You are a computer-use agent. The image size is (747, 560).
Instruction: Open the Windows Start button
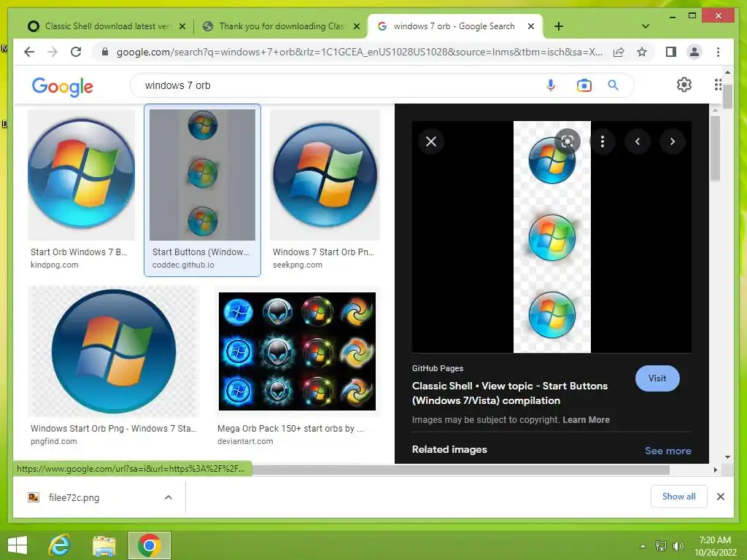[18, 545]
